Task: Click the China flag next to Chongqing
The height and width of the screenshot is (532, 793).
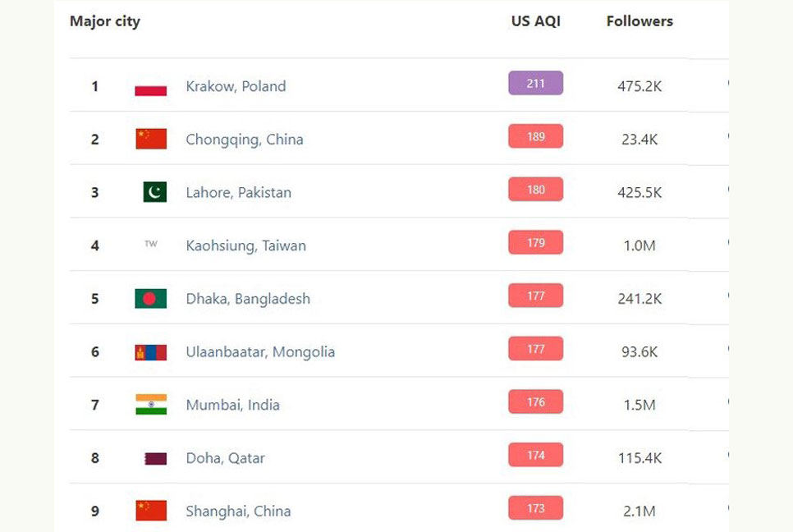Action: coord(151,139)
